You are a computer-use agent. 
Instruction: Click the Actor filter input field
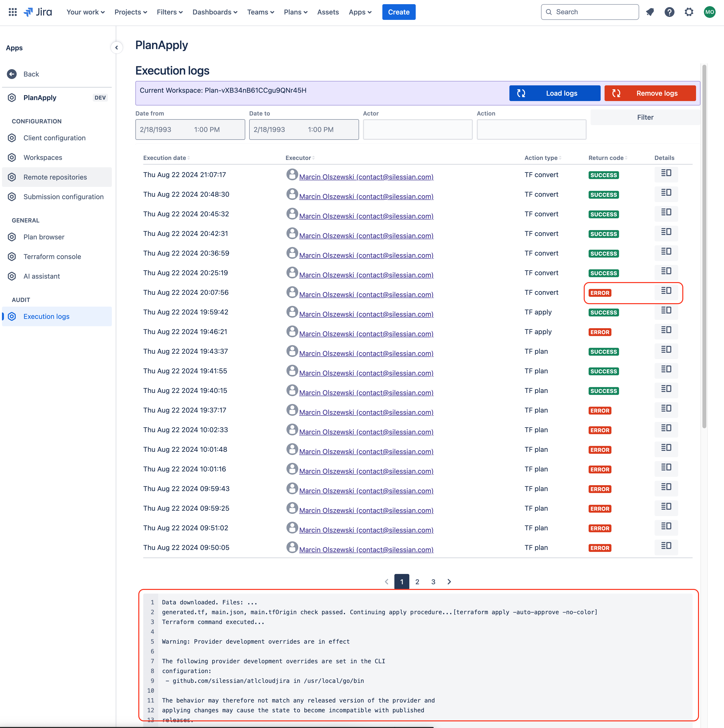[417, 130]
